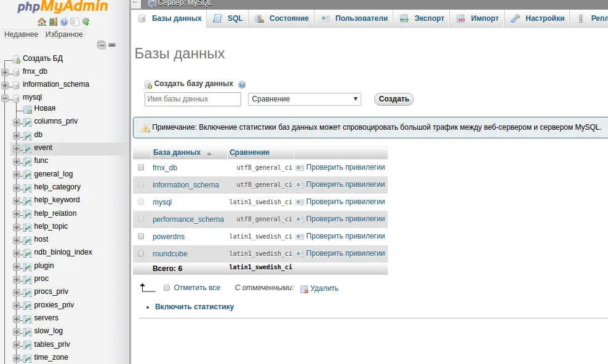This screenshot has height=364, width=608.
Task: Click the logout door icon
Action: pyautogui.click(x=53, y=22)
